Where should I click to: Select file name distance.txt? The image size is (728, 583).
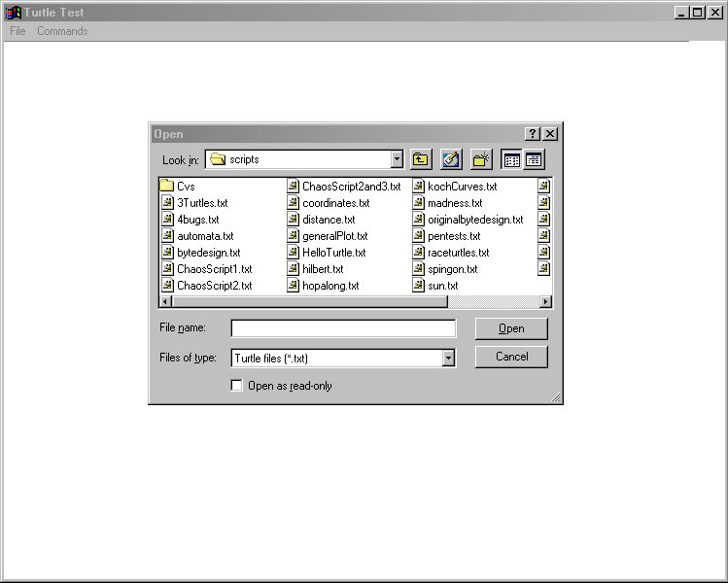pos(329,220)
